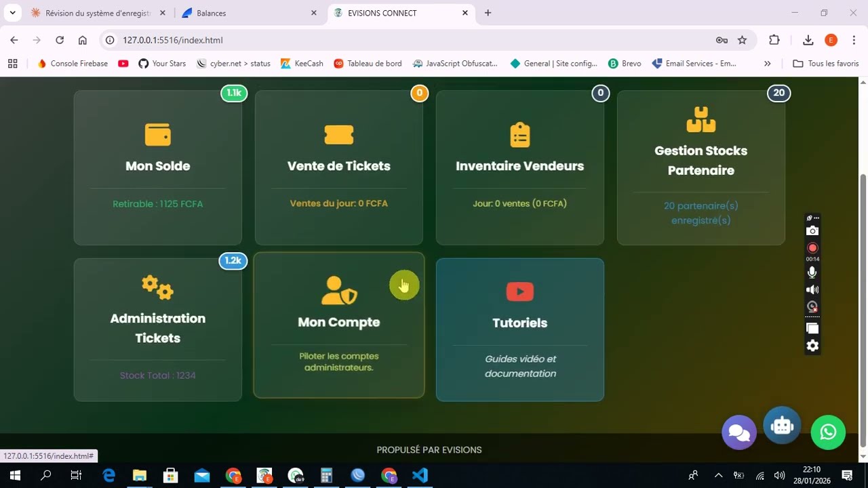This screenshot has height=488, width=868.
Task: Play the Tutoriels YouTube icon
Action: [519, 291]
